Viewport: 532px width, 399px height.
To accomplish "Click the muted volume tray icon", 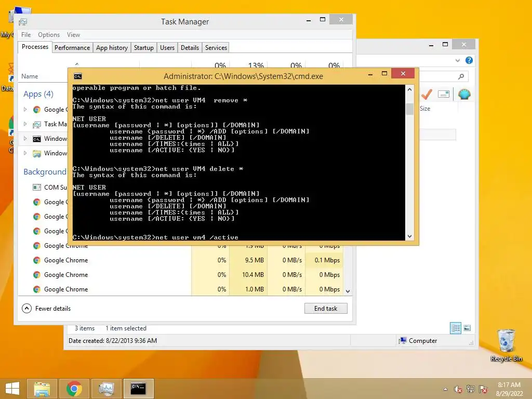I will (458, 389).
